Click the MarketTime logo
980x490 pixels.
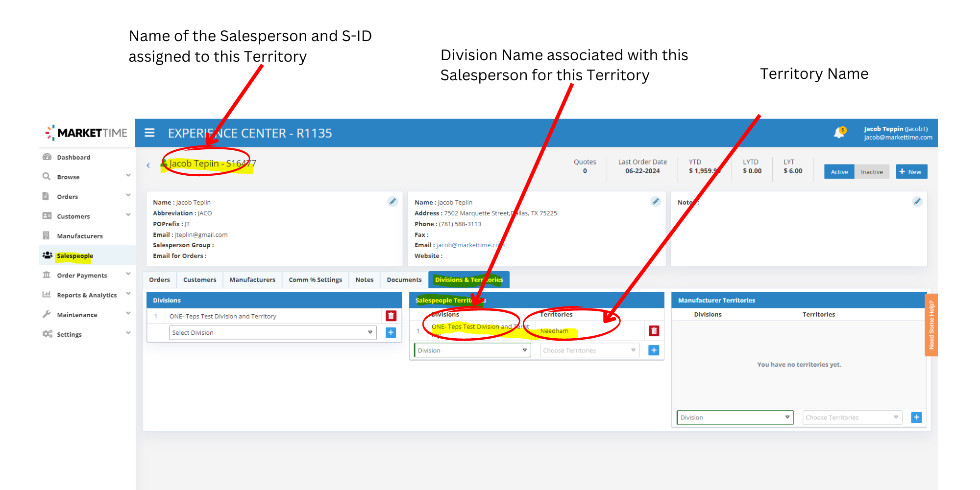click(86, 133)
